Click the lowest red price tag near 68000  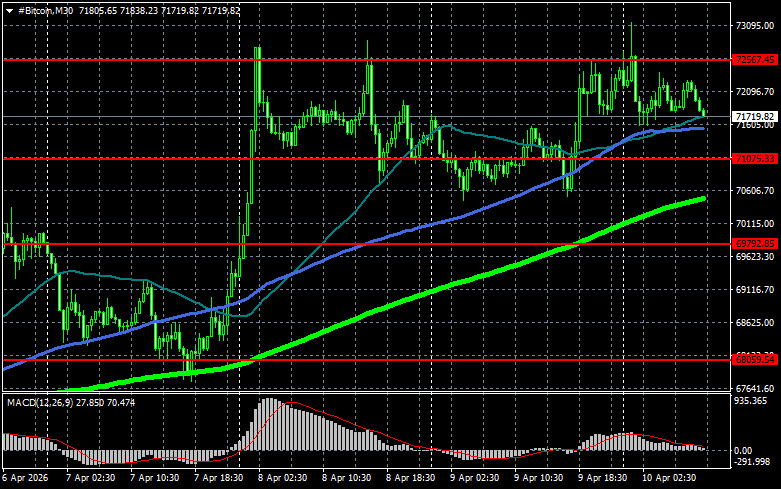point(755,358)
